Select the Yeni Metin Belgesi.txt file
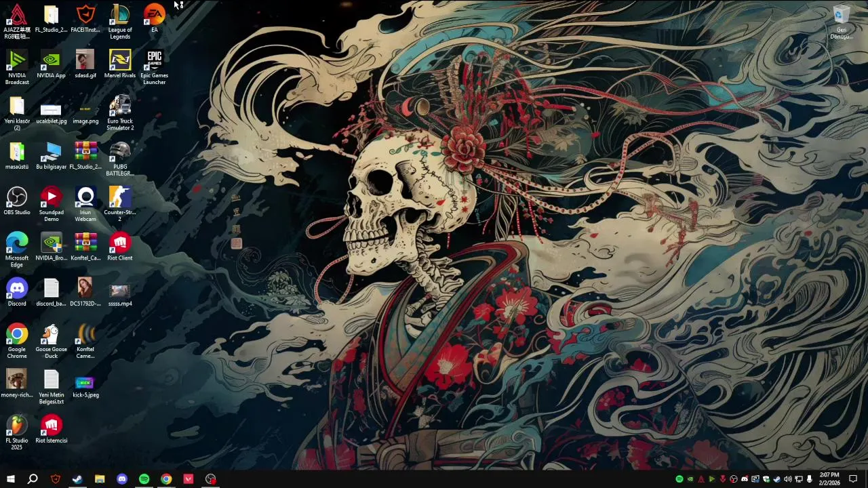The width and height of the screenshot is (868, 488). point(51,386)
